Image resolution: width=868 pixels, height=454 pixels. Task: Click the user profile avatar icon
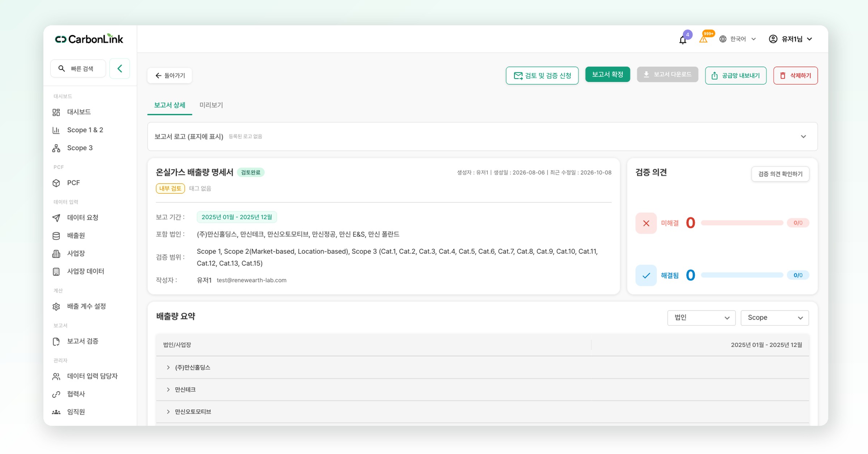773,39
